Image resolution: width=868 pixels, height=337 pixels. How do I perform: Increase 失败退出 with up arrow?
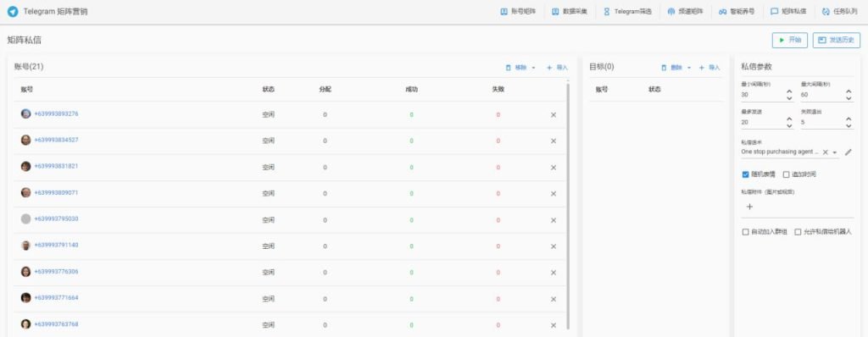849,119
